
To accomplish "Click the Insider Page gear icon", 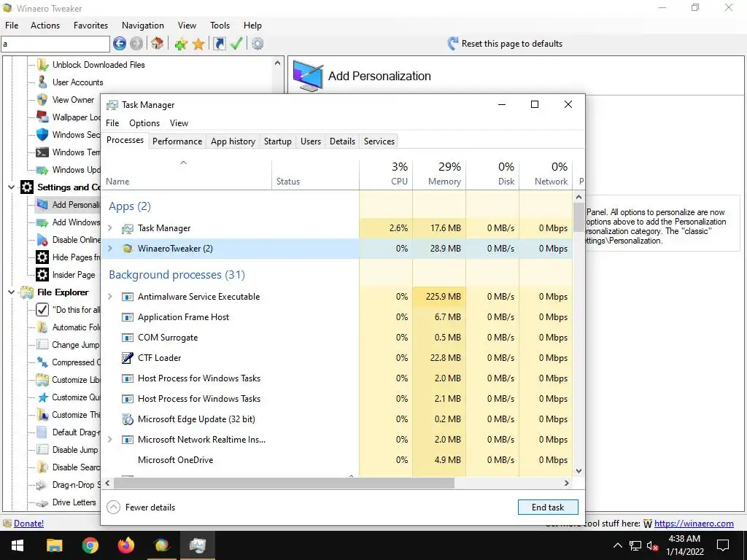I will (x=42, y=275).
